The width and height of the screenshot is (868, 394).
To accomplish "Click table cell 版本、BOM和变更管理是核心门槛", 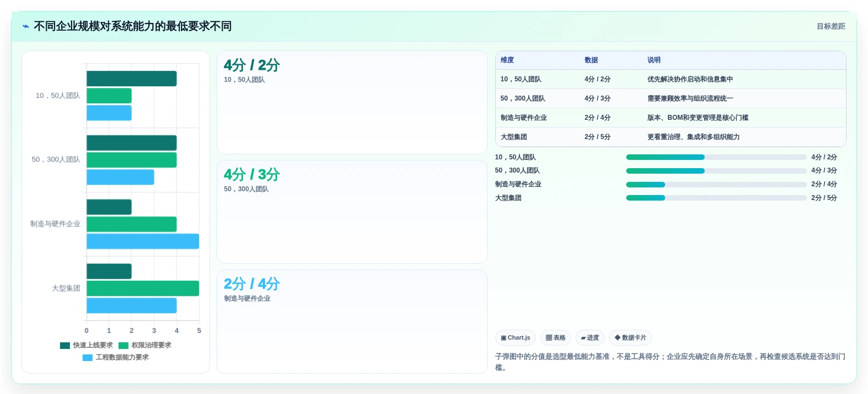I will (698, 118).
